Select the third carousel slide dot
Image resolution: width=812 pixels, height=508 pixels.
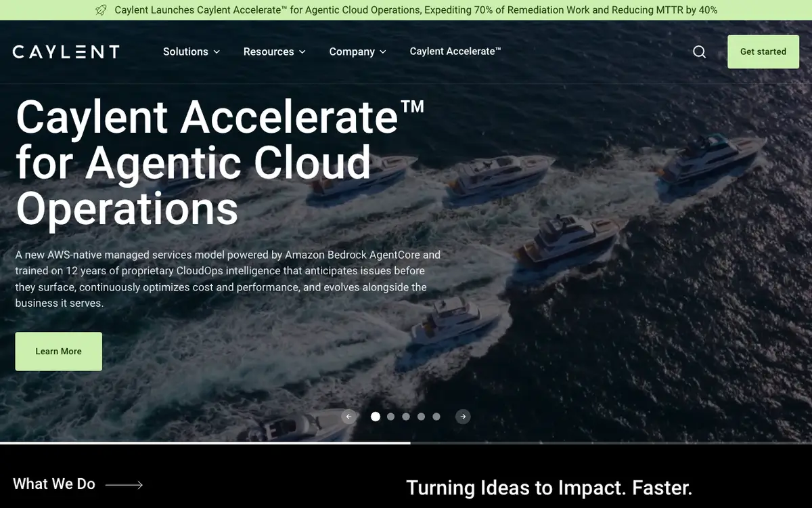406,417
